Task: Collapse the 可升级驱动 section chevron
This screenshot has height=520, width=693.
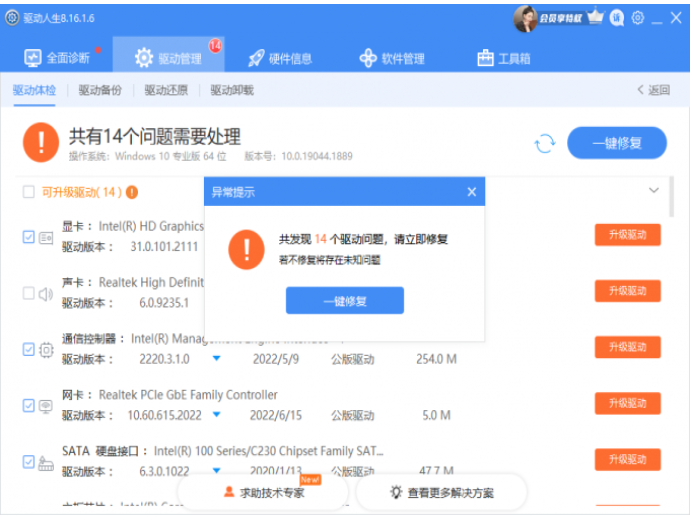Action: pyautogui.click(x=654, y=190)
